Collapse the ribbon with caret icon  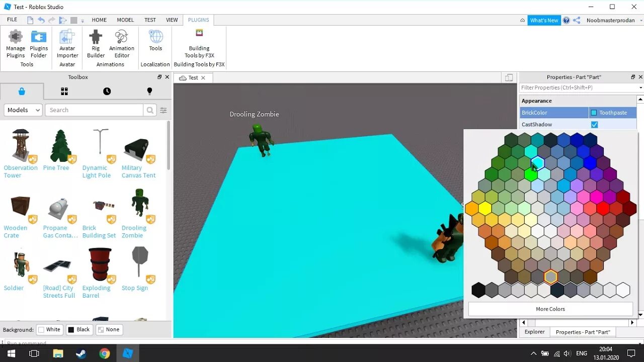522,20
